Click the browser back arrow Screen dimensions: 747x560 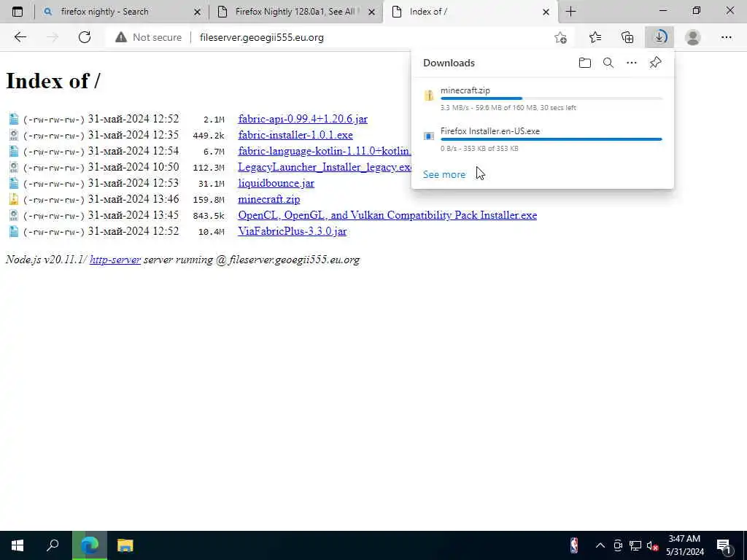20,37
